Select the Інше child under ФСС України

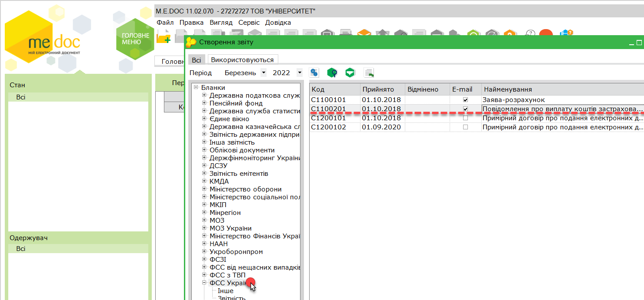click(226, 291)
